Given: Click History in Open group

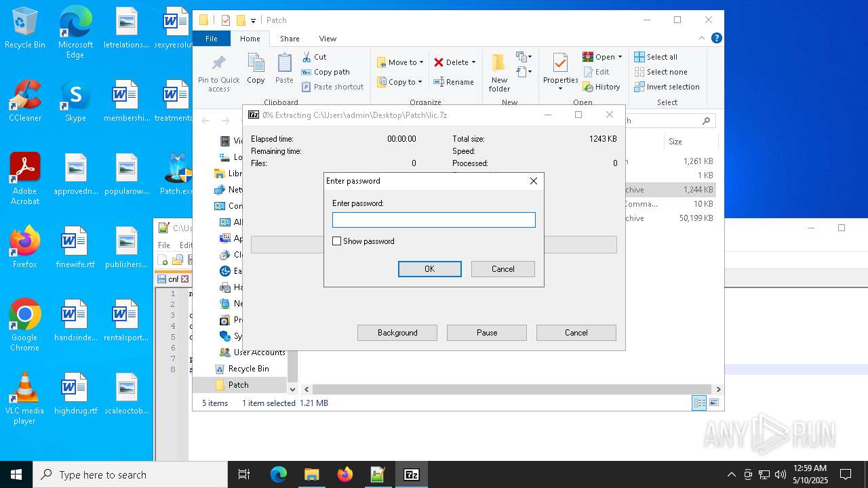Looking at the screenshot, I should (601, 87).
